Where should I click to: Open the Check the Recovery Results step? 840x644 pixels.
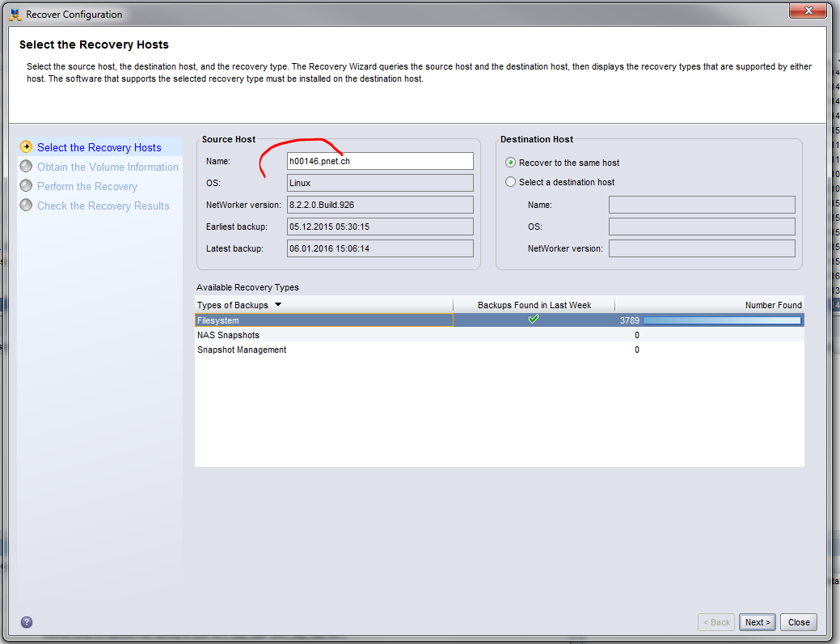103,206
